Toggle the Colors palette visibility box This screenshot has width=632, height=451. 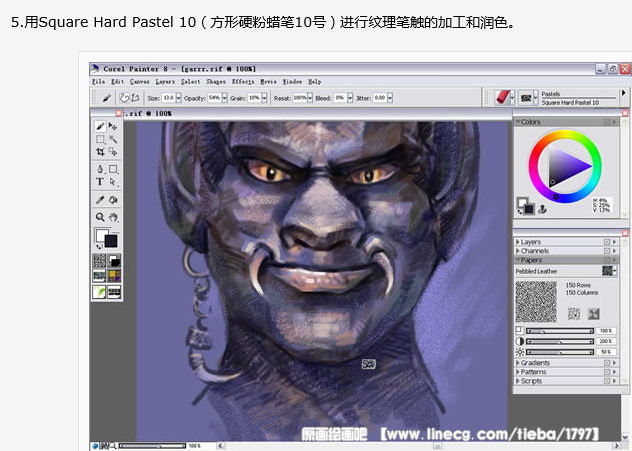pyautogui.click(x=607, y=122)
